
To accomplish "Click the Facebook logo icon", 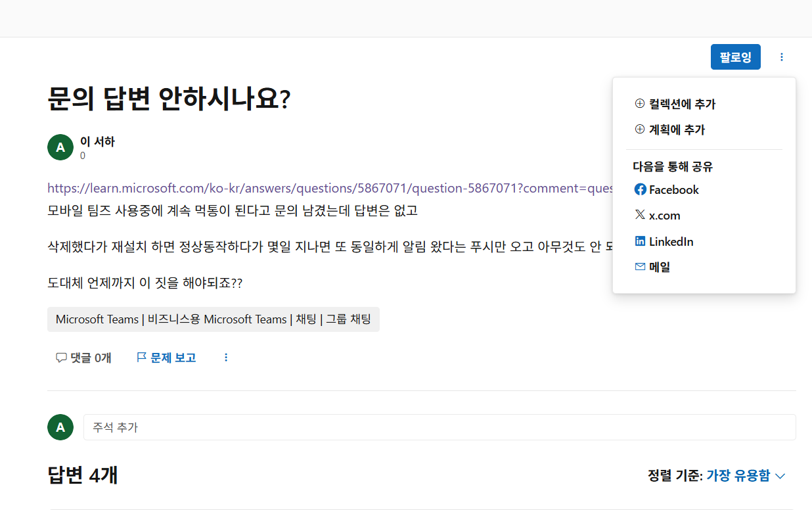I will 640,189.
